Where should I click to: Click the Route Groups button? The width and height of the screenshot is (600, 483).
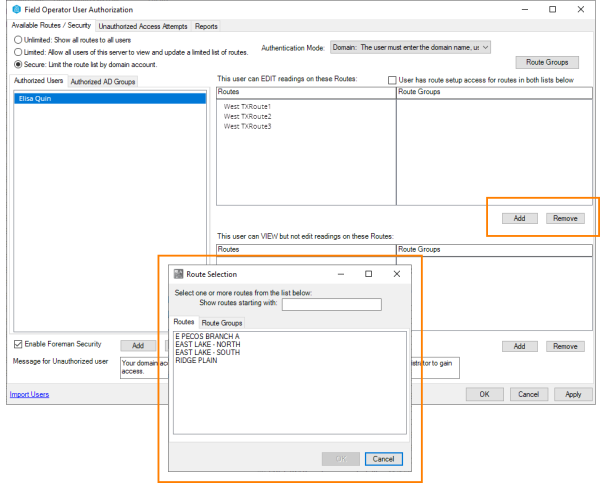click(547, 62)
